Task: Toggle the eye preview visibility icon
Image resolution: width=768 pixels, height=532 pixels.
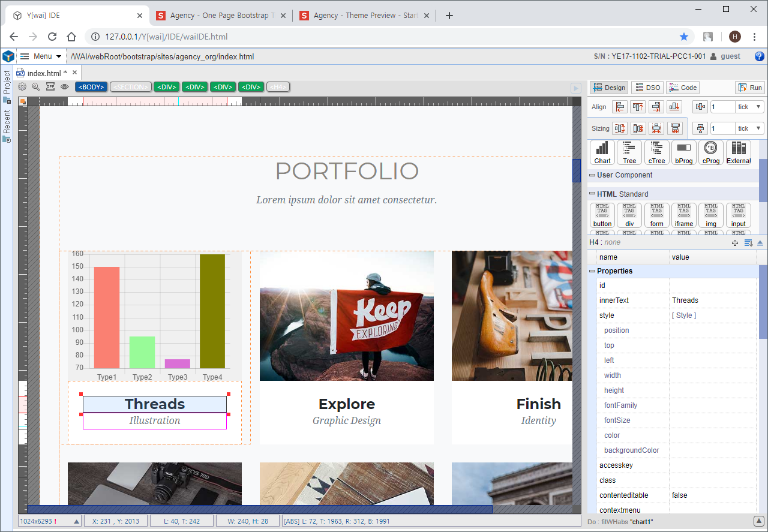Action: (64, 87)
